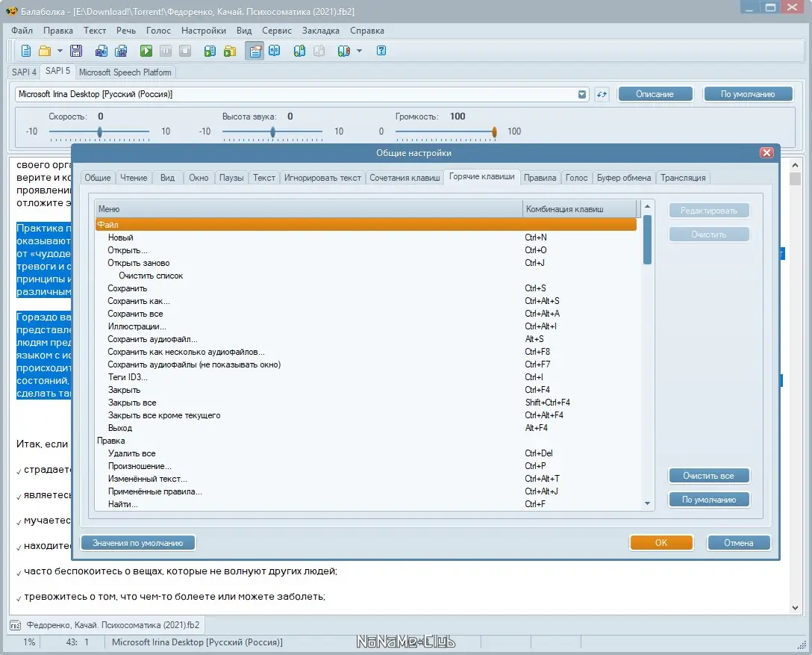Open the Игнорировать текст tab
Image resolution: width=812 pixels, height=655 pixels.
coord(322,178)
